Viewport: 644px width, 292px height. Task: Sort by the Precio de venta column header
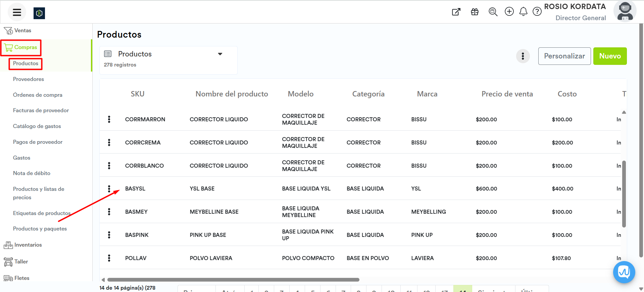507,94
